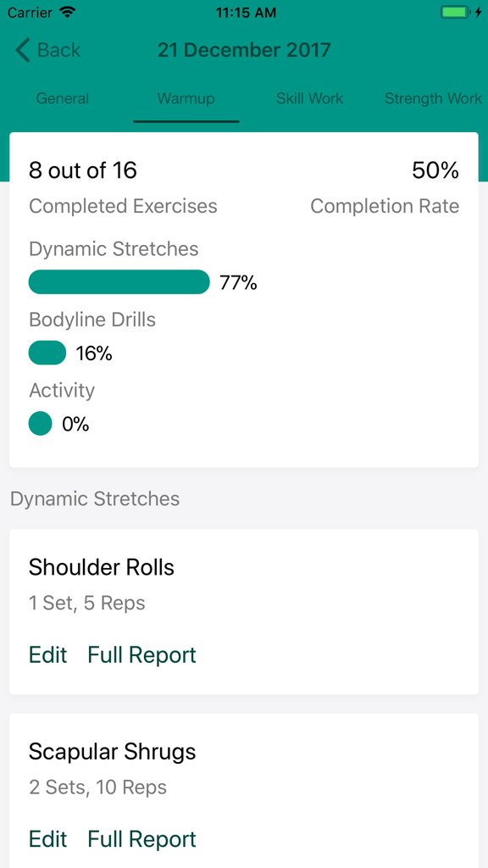The width and height of the screenshot is (488, 868).
Task: Edit the Scapular Shrugs exercise
Action: [x=47, y=838]
